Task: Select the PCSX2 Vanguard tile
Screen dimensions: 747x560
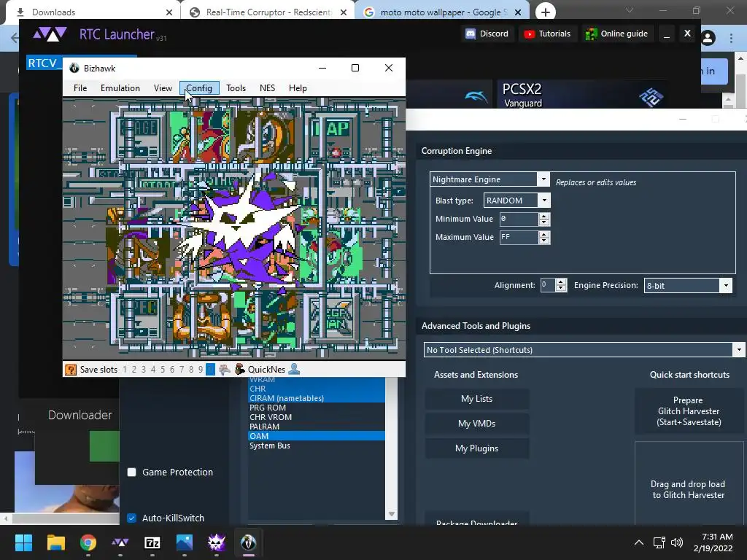Action: click(581, 94)
